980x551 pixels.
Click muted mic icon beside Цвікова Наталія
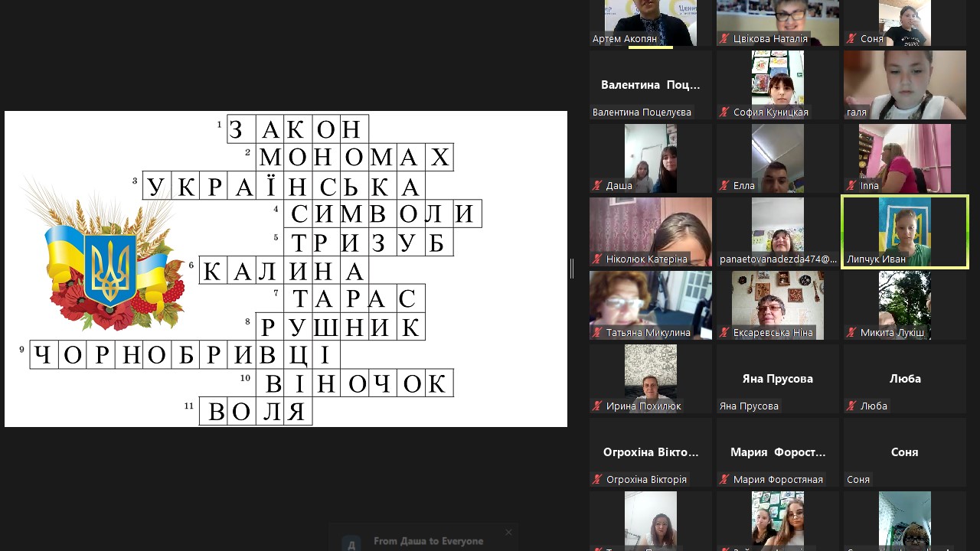coord(724,38)
